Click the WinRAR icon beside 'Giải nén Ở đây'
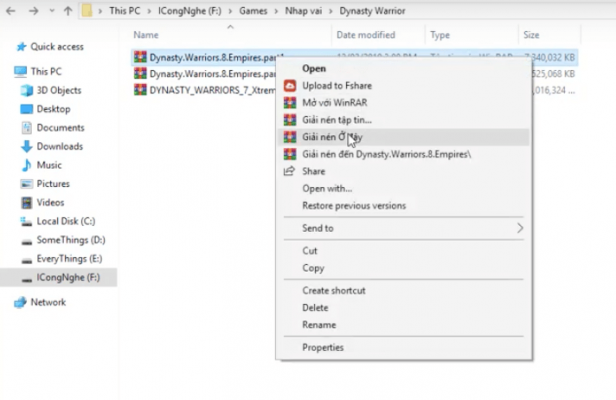 [x=290, y=137]
